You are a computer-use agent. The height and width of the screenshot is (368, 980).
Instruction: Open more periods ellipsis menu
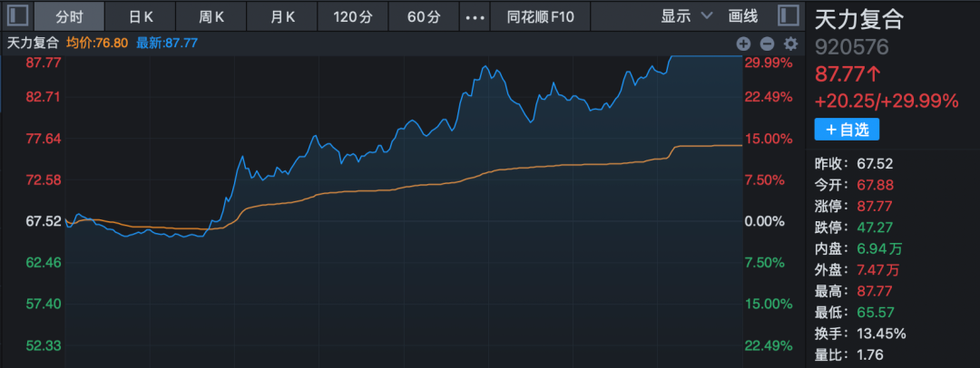tap(474, 16)
